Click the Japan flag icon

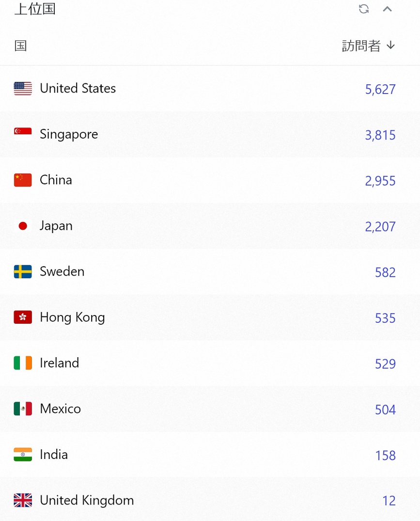[23, 226]
